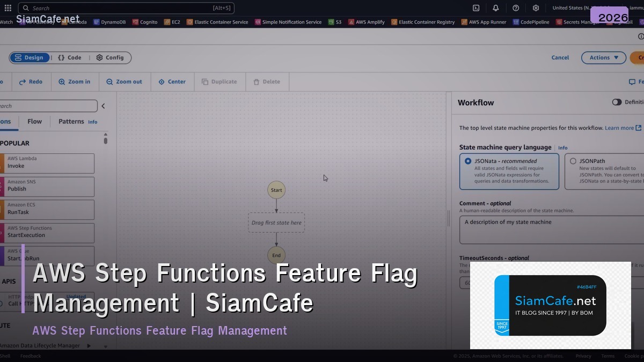Viewport: 644px width, 362px height.
Task: Expand Amazon Data Lifecycle Manager section
Action: pos(89,346)
